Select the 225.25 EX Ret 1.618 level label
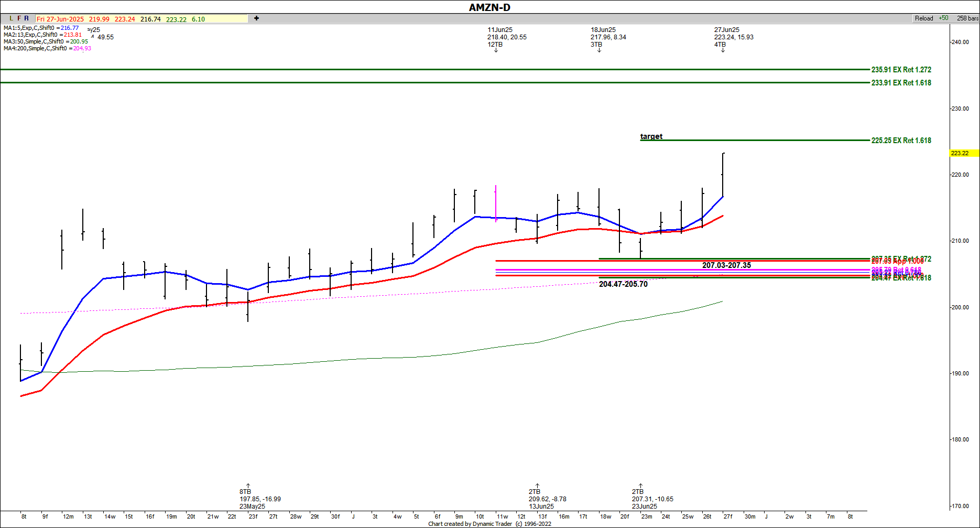 [x=901, y=141]
